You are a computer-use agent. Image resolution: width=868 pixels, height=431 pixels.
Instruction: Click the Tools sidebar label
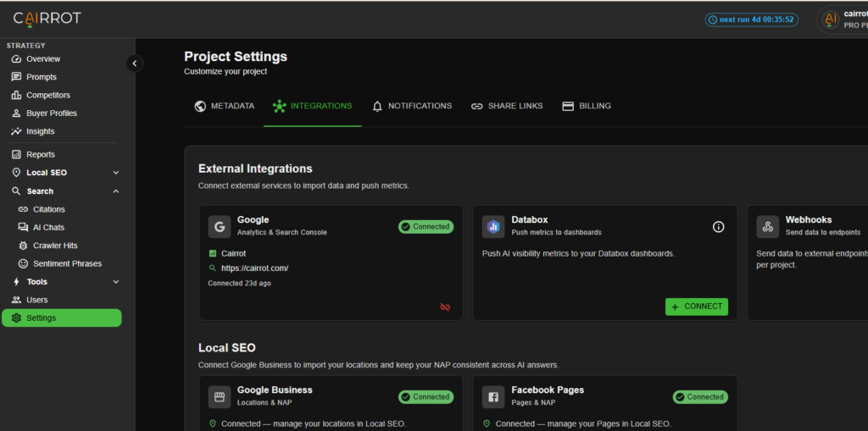click(x=37, y=282)
